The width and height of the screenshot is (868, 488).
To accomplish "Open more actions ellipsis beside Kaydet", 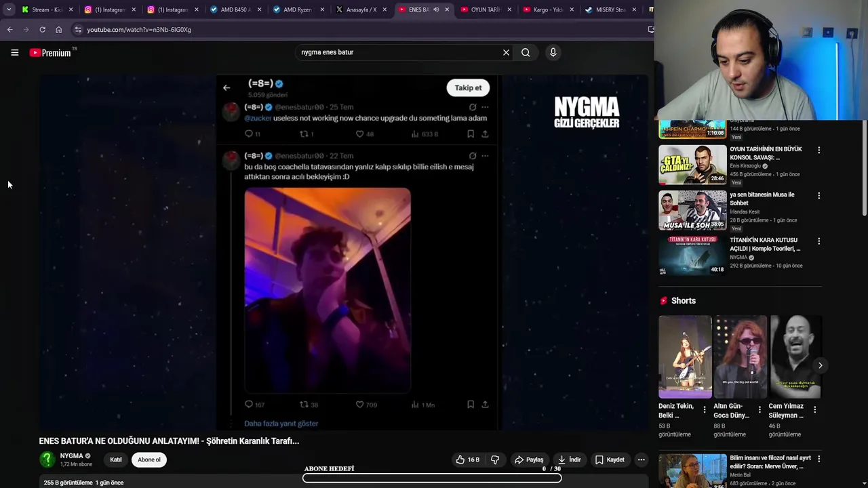I will pos(641,460).
